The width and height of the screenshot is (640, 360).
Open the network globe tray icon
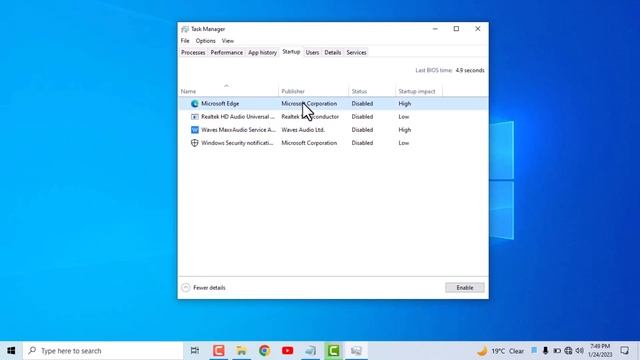click(568, 351)
